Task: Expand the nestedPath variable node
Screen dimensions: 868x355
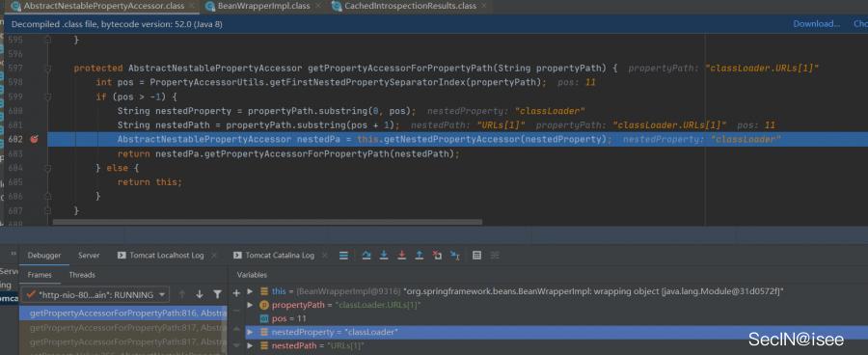Action: (x=250, y=345)
